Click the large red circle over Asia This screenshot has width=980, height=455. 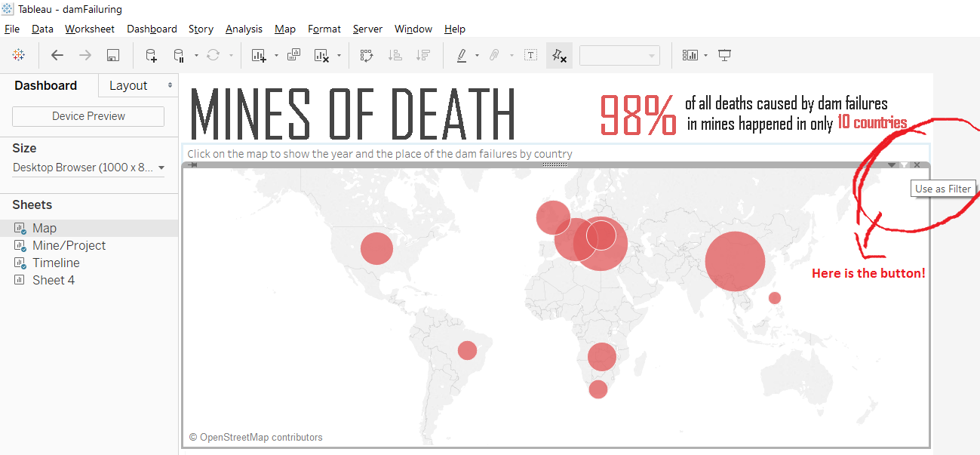[x=735, y=261]
